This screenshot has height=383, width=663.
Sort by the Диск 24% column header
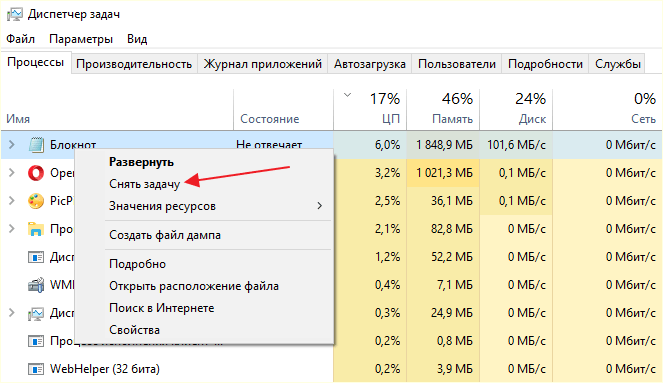pos(516,109)
